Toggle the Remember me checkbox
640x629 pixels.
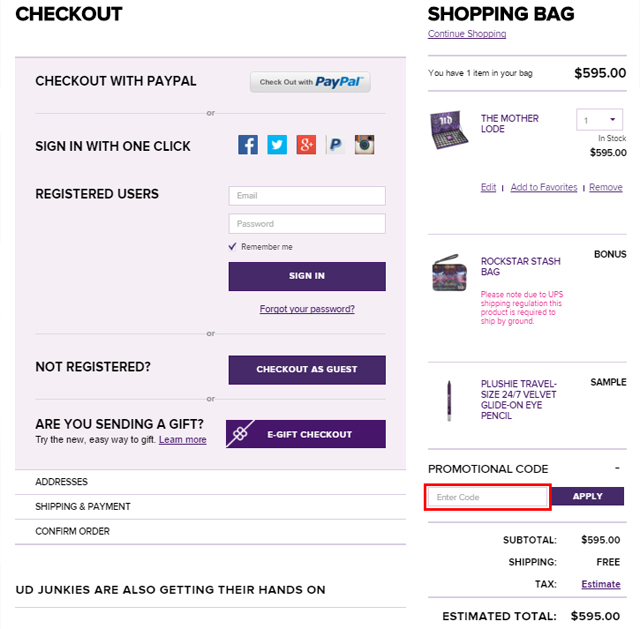(233, 247)
